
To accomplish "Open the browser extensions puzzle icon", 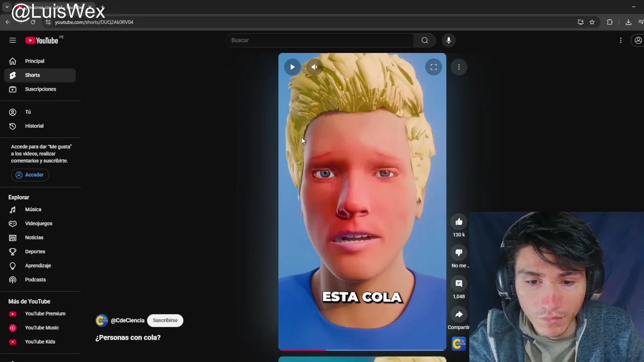I will click(x=610, y=22).
